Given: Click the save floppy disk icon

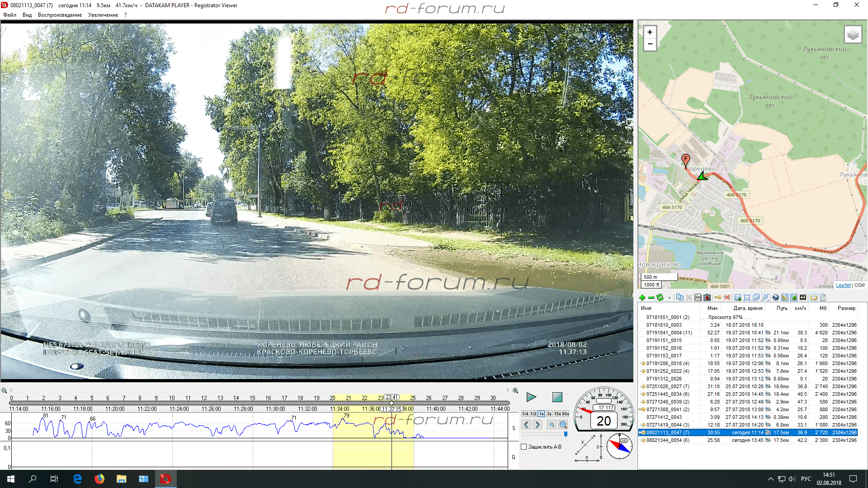Looking at the screenshot, I should 698,297.
